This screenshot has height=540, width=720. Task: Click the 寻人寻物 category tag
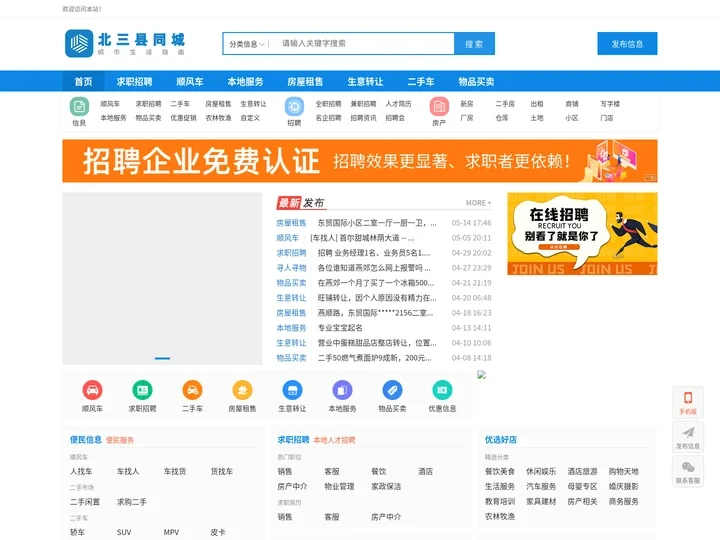coord(291,268)
